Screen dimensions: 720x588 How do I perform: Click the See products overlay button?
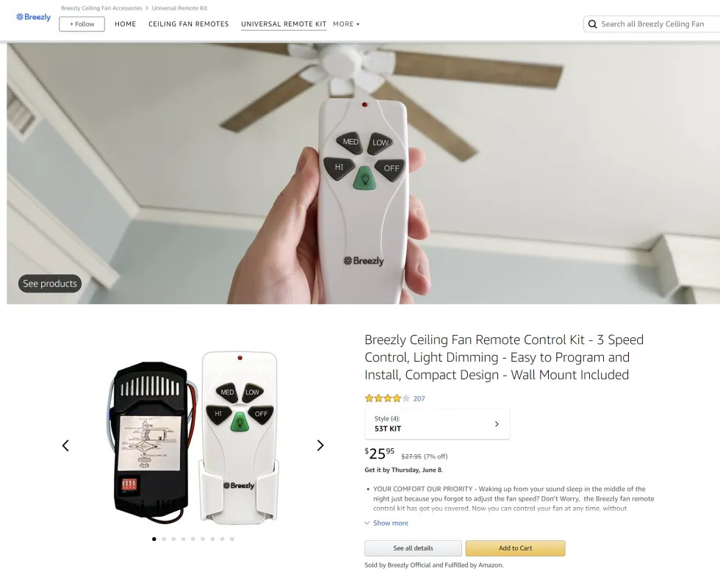49,283
